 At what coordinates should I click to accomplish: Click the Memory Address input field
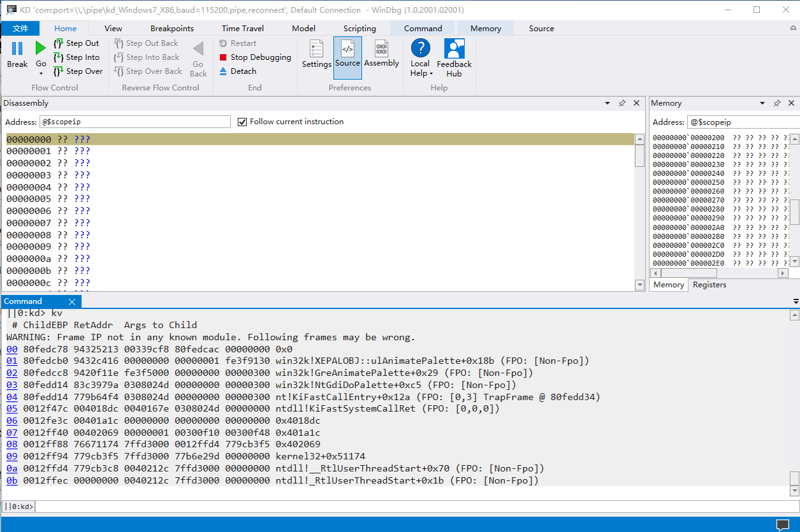743,122
